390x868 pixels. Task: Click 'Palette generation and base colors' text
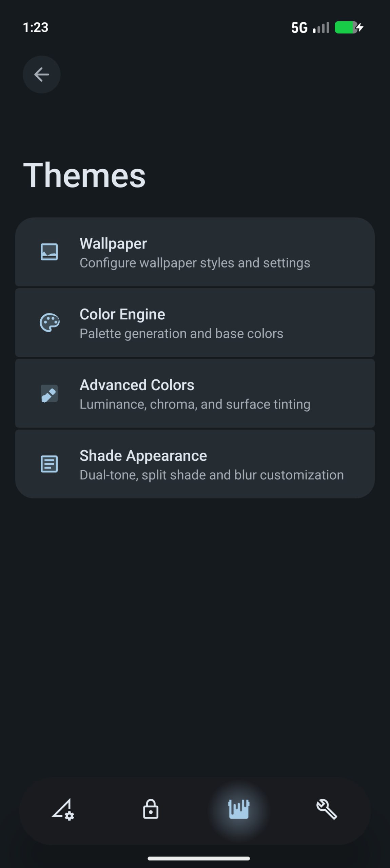(181, 334)
